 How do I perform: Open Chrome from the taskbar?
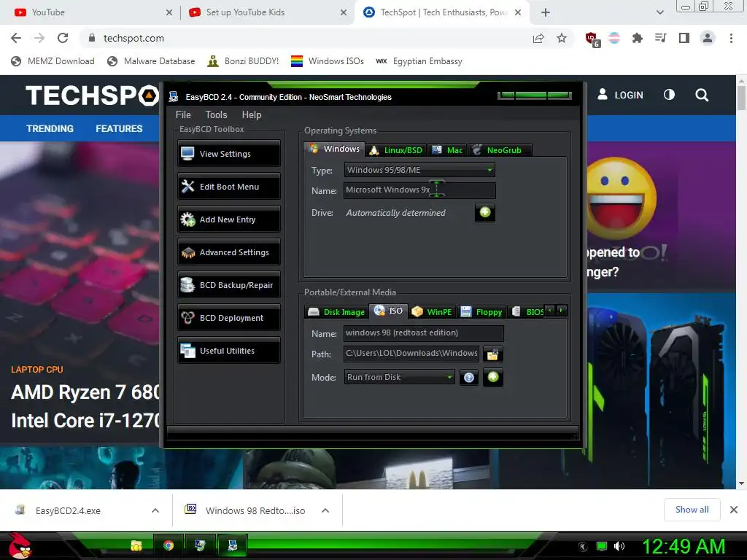click(x=169, y=545)
